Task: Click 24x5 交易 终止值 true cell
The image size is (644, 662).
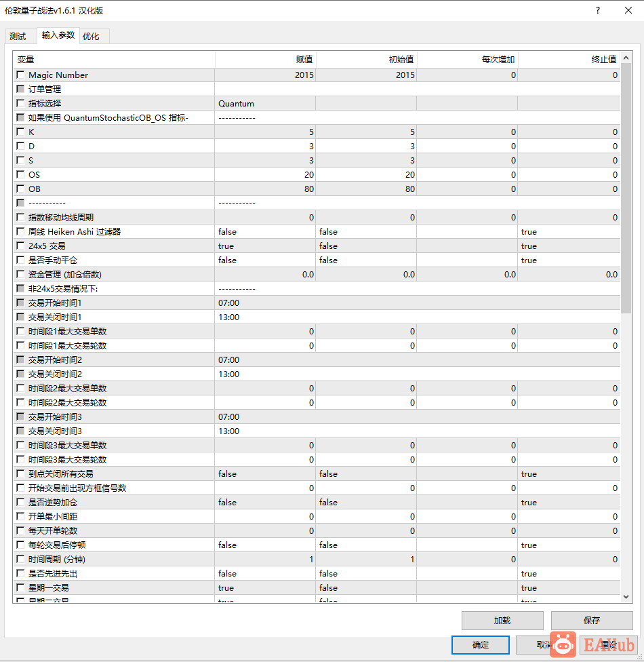Action: 569,246
